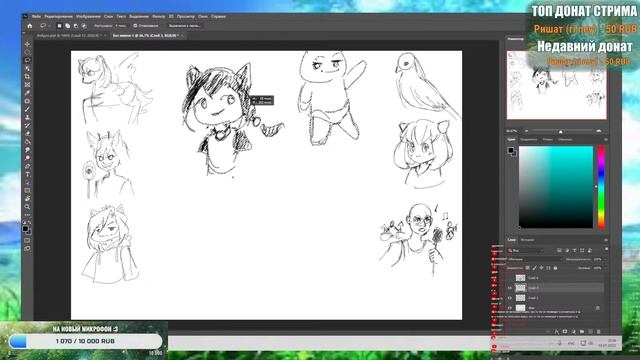Select the Dodge tool
The width and height of the screenshot is (640, 360).
27,158
